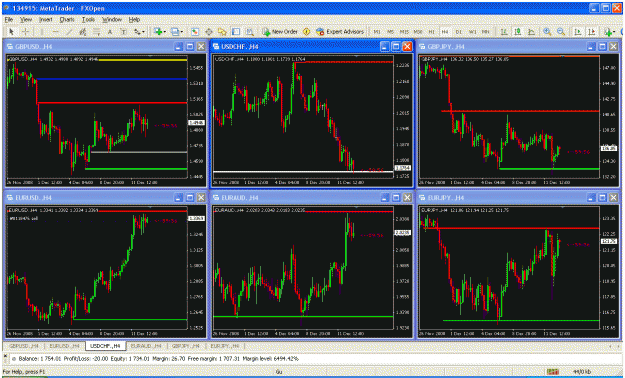This screenshot has width=625, height=378.
Task: Select the text (A) tool
Action: 110,32
